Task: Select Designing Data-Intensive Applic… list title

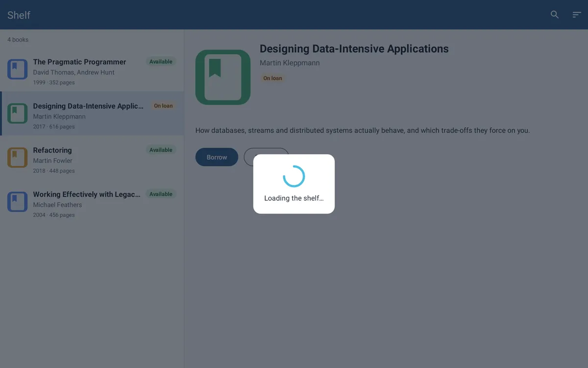Action: point(88,106)
